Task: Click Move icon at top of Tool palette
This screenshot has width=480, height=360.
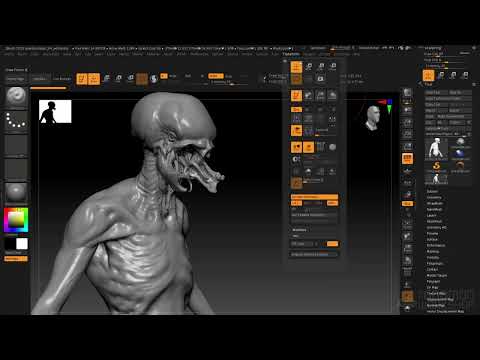Action: [441, 75]
